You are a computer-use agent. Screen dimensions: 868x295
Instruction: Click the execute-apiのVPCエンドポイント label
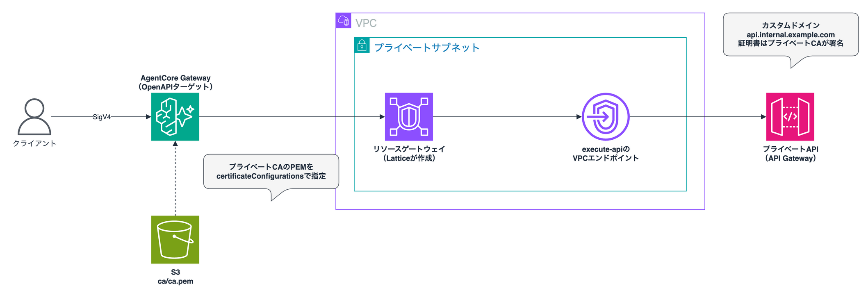(x=606, y=154)
